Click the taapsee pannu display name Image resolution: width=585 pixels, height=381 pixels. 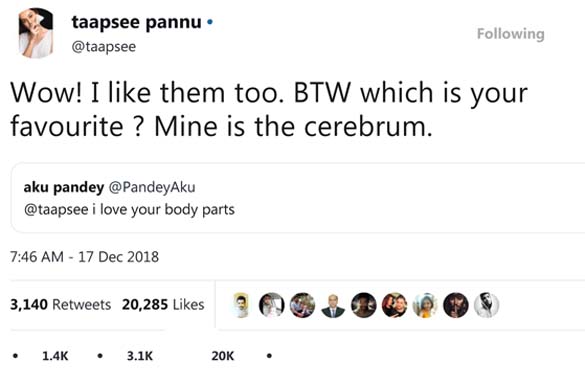pyautogui.click(x=137, y=22)
